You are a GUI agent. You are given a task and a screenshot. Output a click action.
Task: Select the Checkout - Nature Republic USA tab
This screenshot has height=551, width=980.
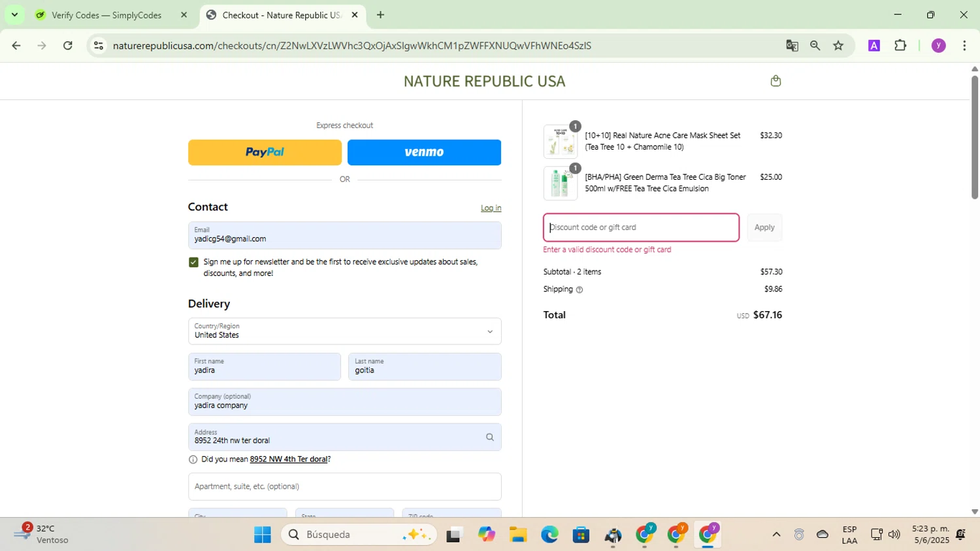click(x=281, y=15)
